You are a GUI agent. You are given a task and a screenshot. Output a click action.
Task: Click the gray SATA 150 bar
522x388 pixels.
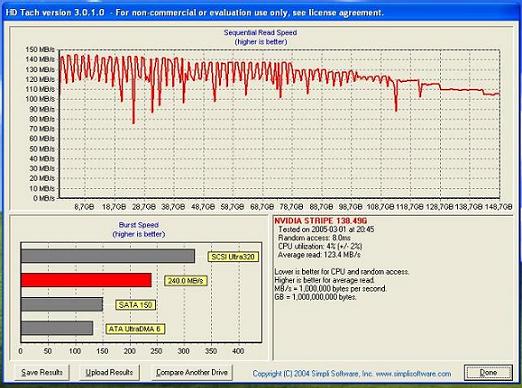pos(62,304)
